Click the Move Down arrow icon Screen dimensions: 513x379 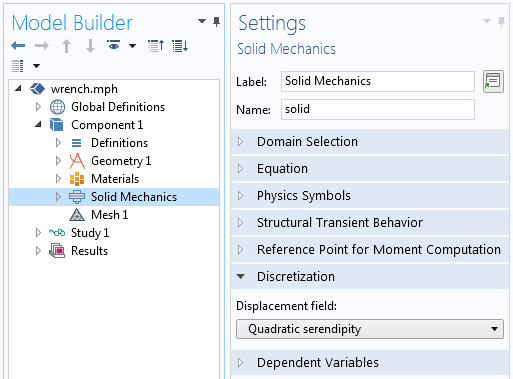click(x=90, y=46)
